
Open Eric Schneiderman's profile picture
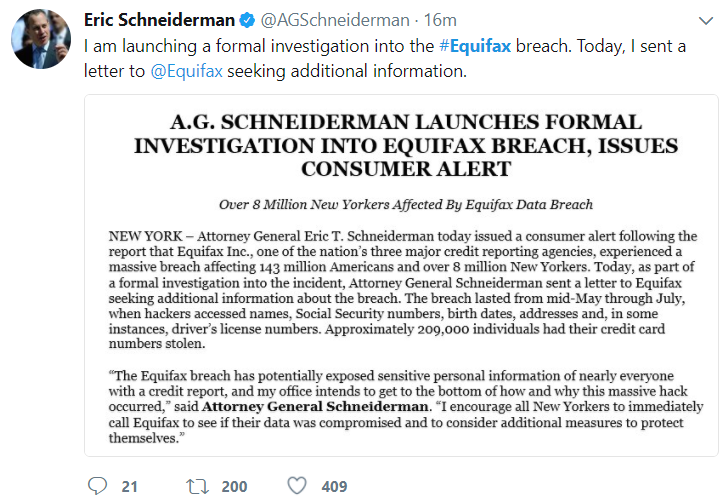(41, 39)
